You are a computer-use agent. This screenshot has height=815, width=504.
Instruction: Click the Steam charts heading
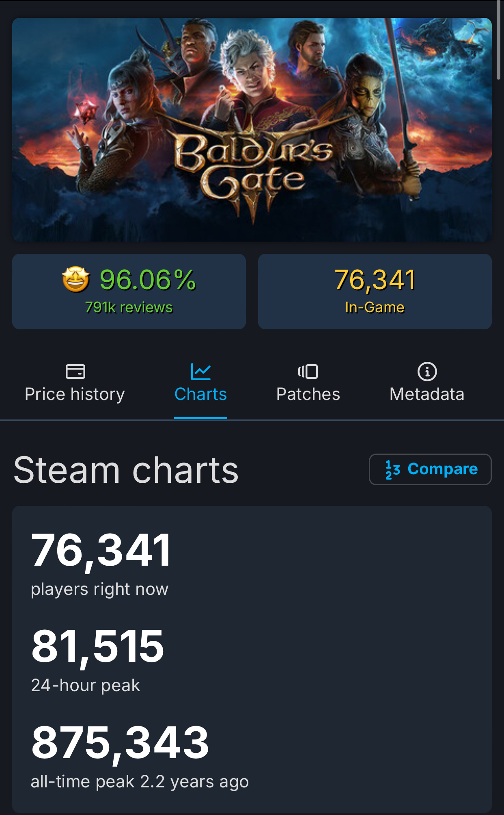126,470
